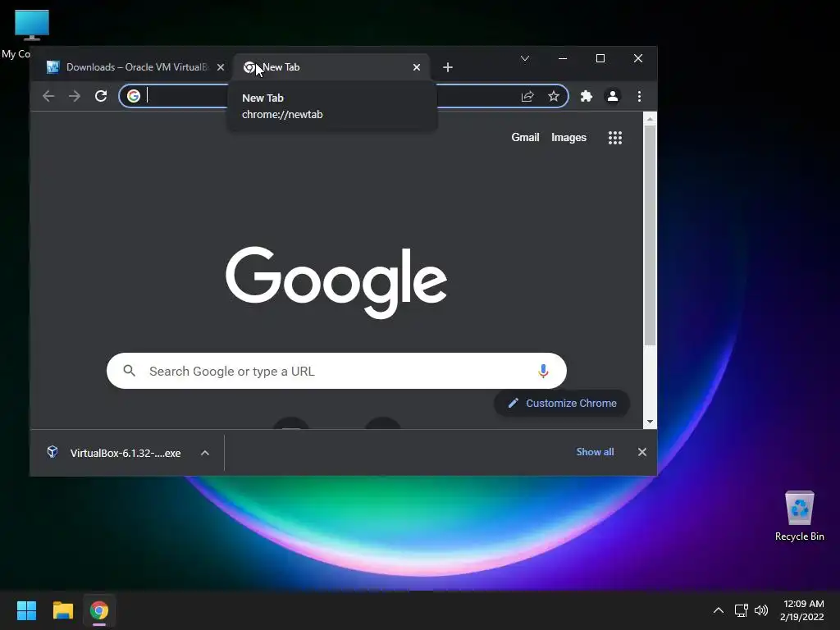The image size is (840, 630).
Task: Expand the VirtualBox download options chevron
Action: (x=204, y=453)
